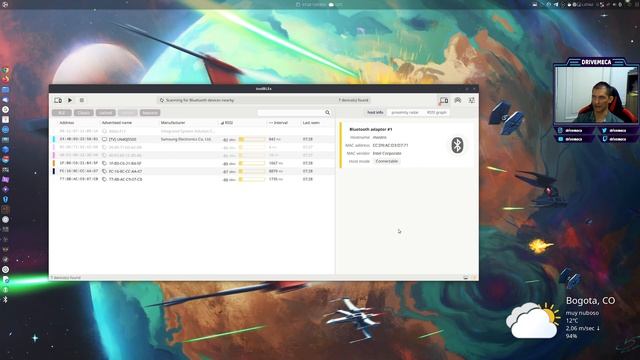Open the settings sliders icon in toolbar
The width and height of the screenshot is (640, 360).
471,100
